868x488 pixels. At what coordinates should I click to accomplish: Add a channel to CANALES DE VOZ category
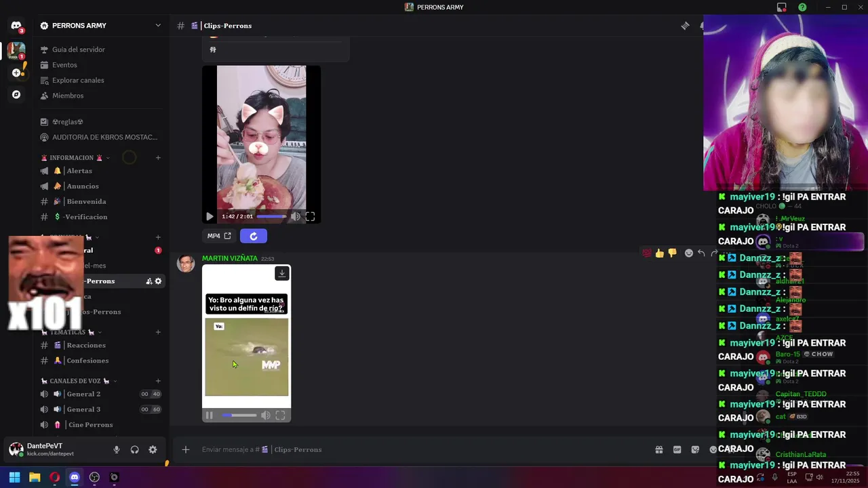pos(158,381)
